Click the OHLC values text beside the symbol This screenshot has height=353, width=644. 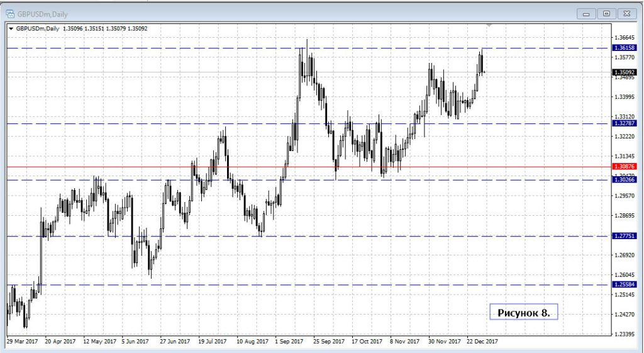105,28
